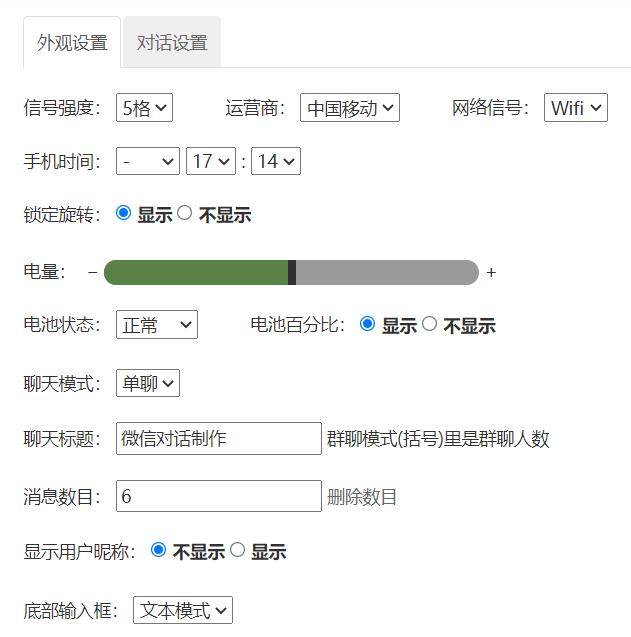
Task: Select 不显示 for 显示用户昵称
Action: (159, 550)
